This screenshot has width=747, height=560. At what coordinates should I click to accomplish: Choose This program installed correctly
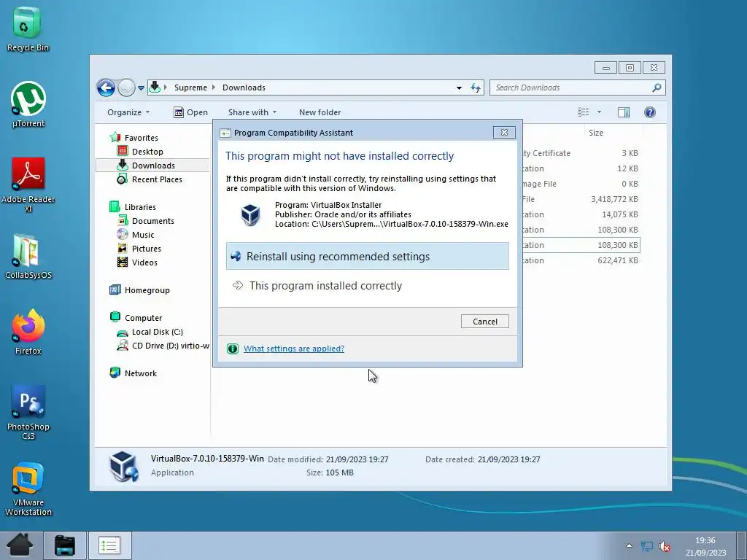pos(368,285)
